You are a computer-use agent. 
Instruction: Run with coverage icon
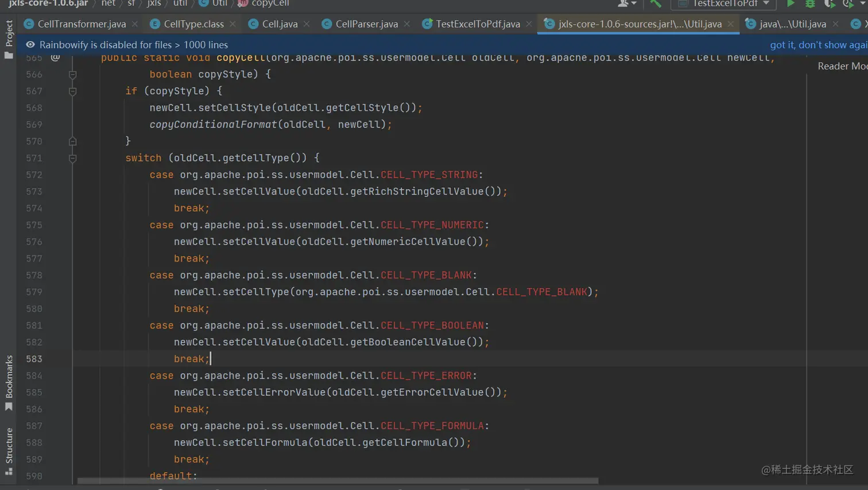click(829, 3)
